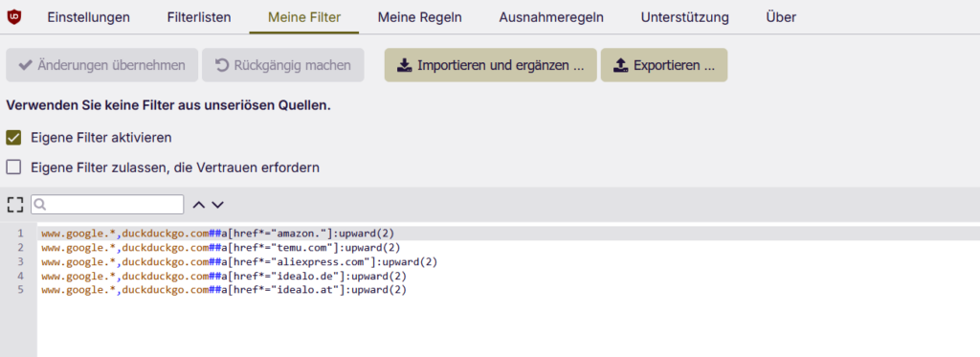
Task: Click line number 3 in the gutter
Action: (21, 262)
